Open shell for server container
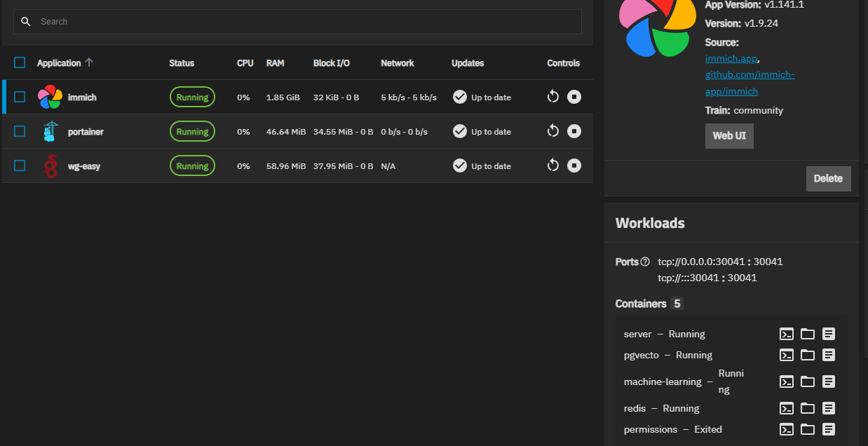Image resolution: width=868 pixels, height=446 pixels. [787, 334]
